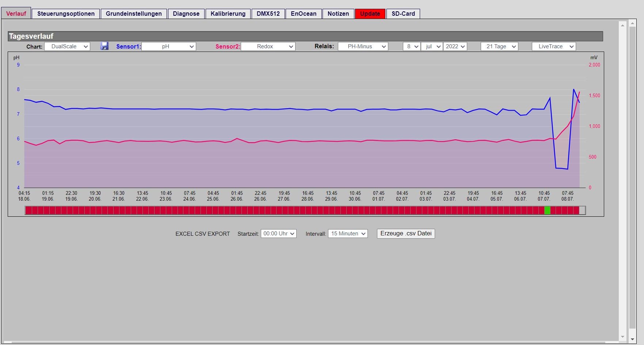644x345 pixels.
Task: Open the SD-Card tab
Action: [x=403, y=14]
